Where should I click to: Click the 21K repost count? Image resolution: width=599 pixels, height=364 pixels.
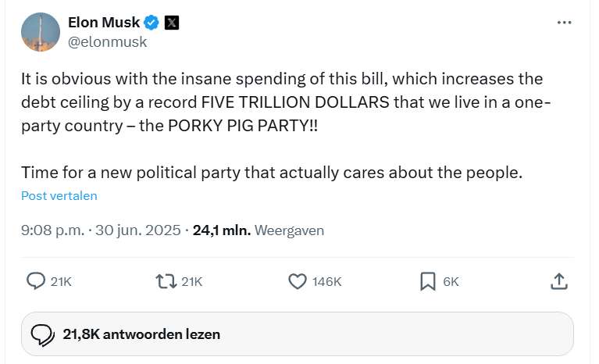tap(191, 282)
